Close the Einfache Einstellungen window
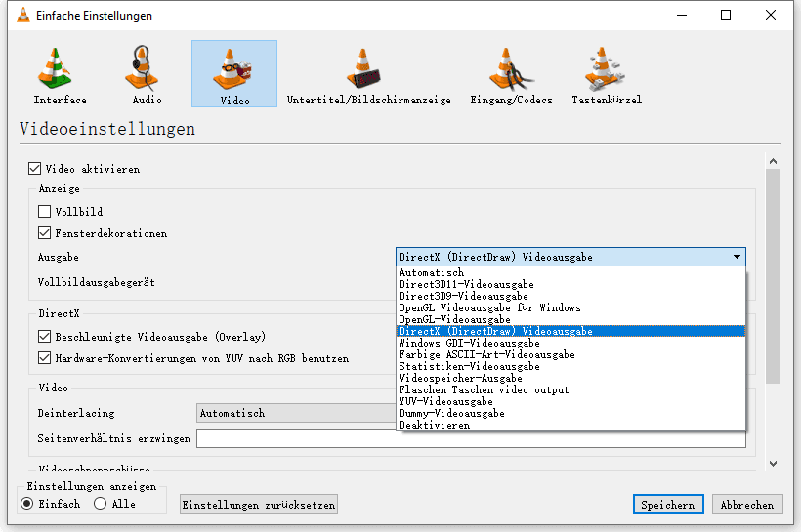This screenshot has width=801, height=532. click(771, 15)
